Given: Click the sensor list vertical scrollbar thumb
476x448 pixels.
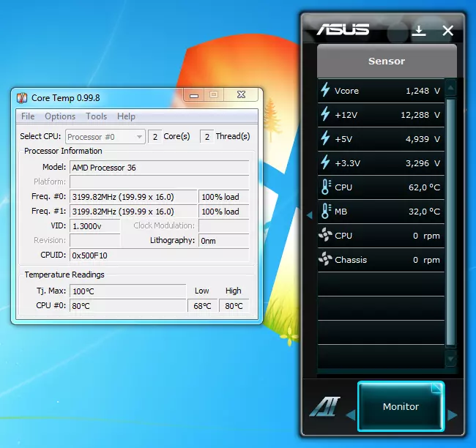Looking at the screenshot, I should [451, 223].
